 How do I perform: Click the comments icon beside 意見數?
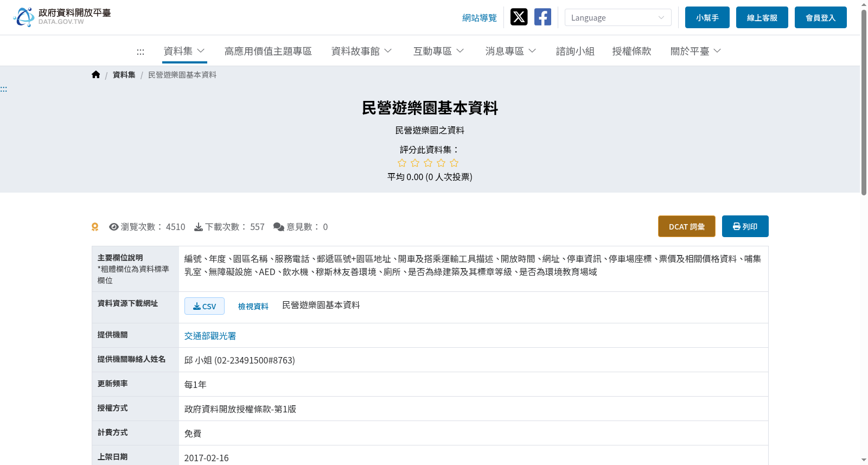(x=279, y=227)
